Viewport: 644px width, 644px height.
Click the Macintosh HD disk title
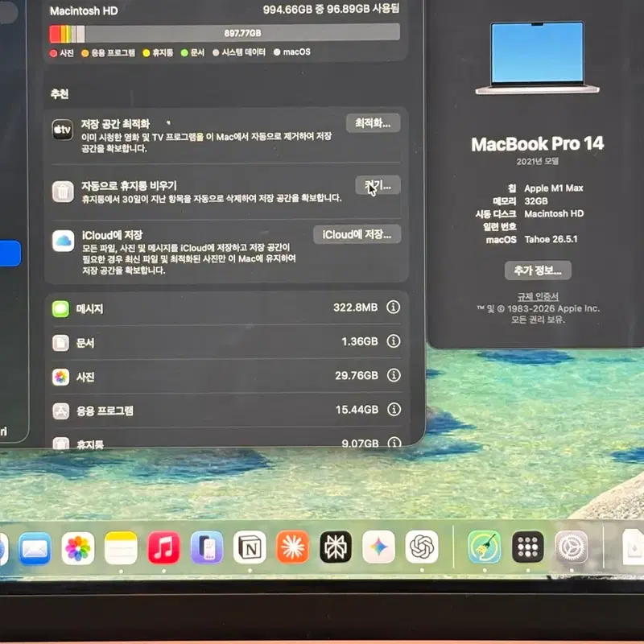(x=84, y=11)
